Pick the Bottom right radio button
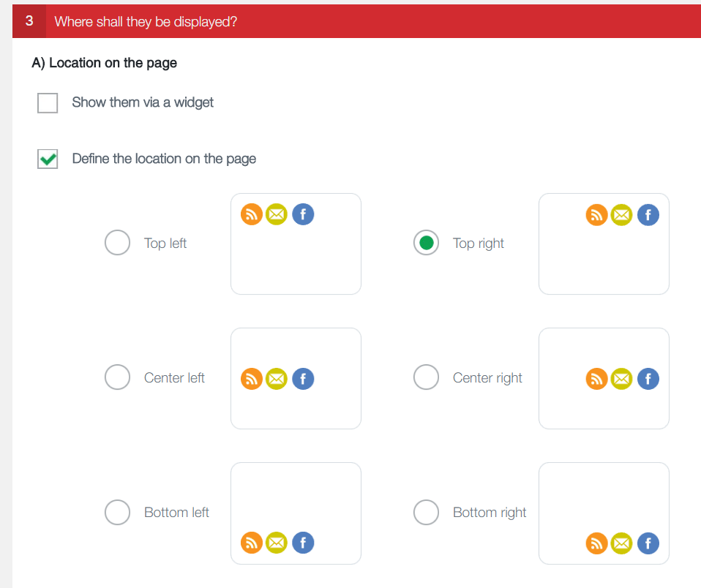The image size is (701, 588). click(x=427, y=512)
